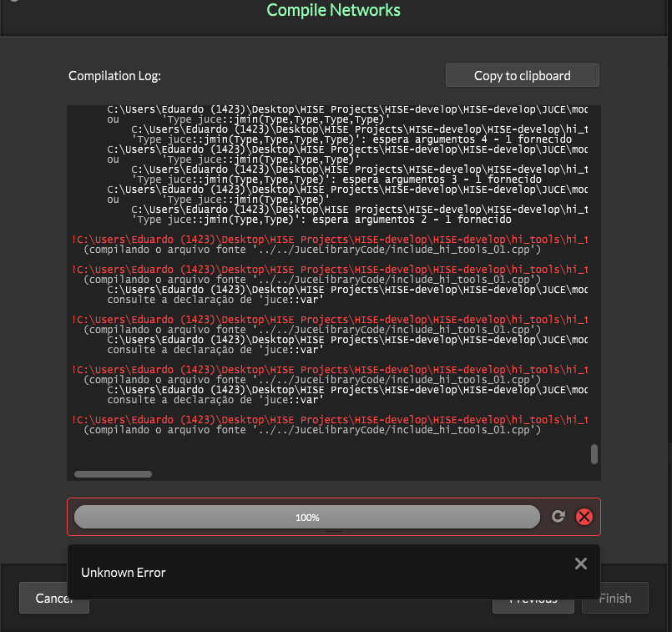Viewport: 672px width, 632px height.
Task: Copy the compilation log to clipboard
Action: coord(523,75)
